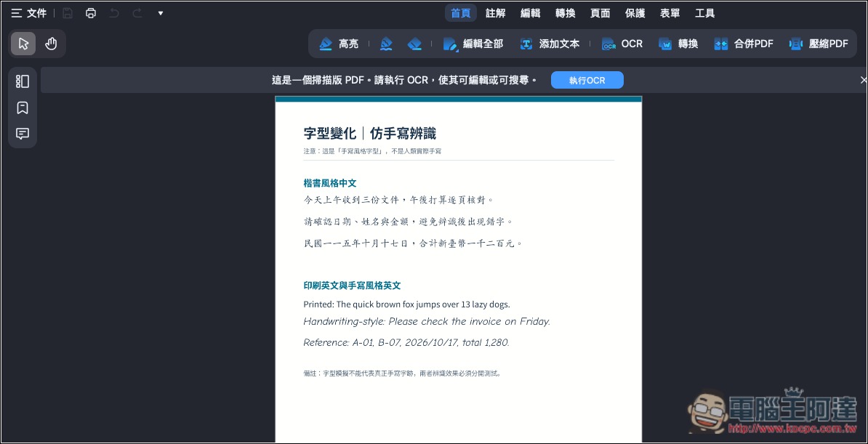Click the heading 字型變化｜仿手寫辨識

point(370,134)
